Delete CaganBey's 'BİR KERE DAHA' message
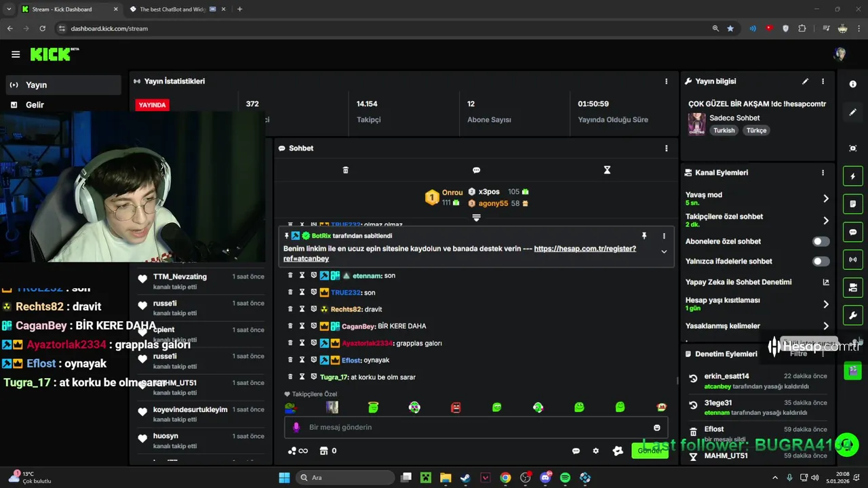868x488 pixels. (x=290, y=326)
